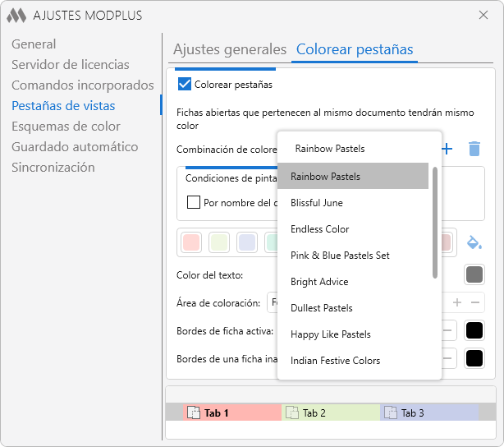Click the Tab 3 document icon
Viewport: 504px width, 447px height.
click(390, 412)
